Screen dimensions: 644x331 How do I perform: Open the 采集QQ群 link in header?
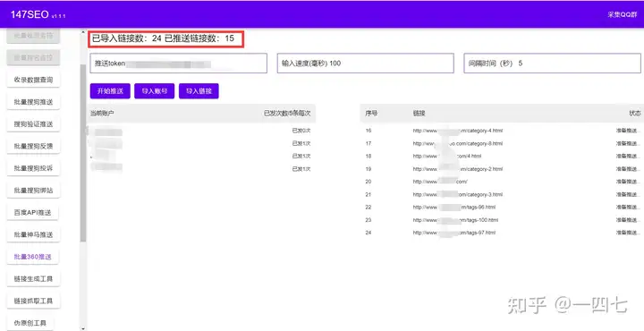tap(623, 15)
